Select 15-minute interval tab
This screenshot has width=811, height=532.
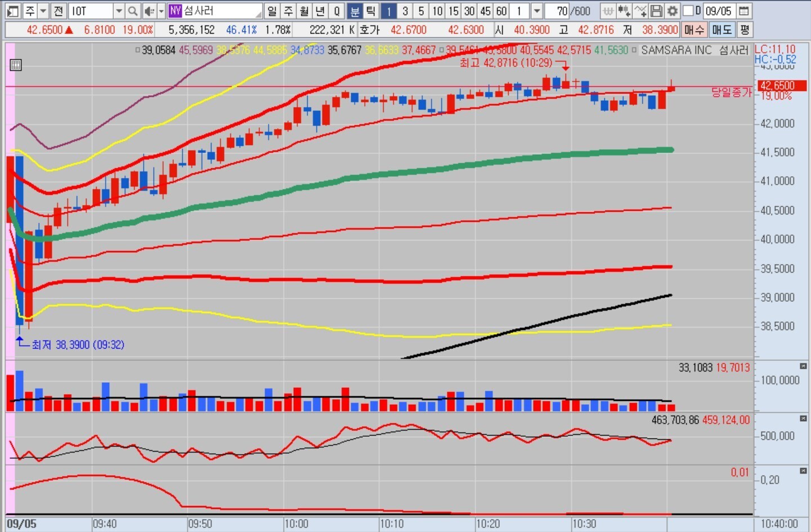click(x=453, y=11)
